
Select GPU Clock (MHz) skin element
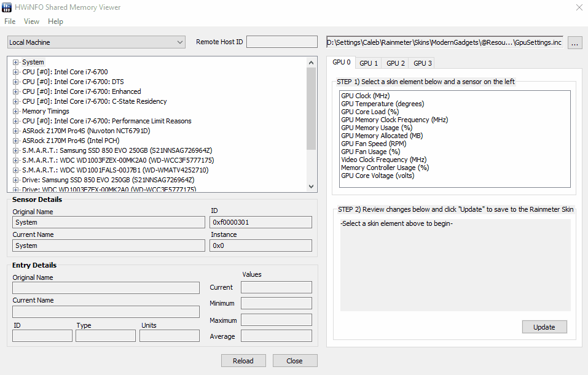click(365, 96)
